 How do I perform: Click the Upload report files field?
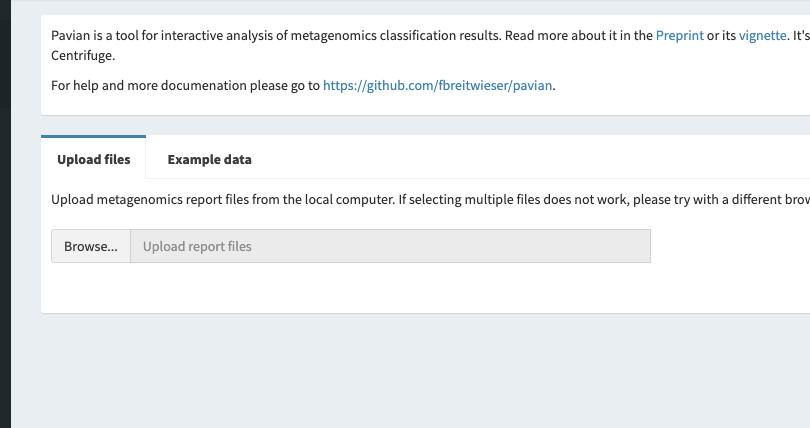pyautogui.click(x=390, y=246)
